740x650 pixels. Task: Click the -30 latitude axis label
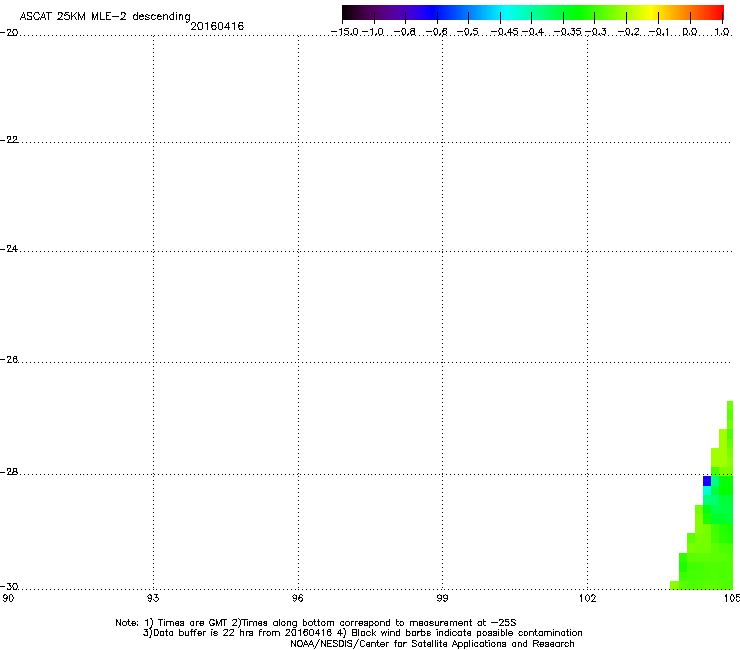click(9, 587)
